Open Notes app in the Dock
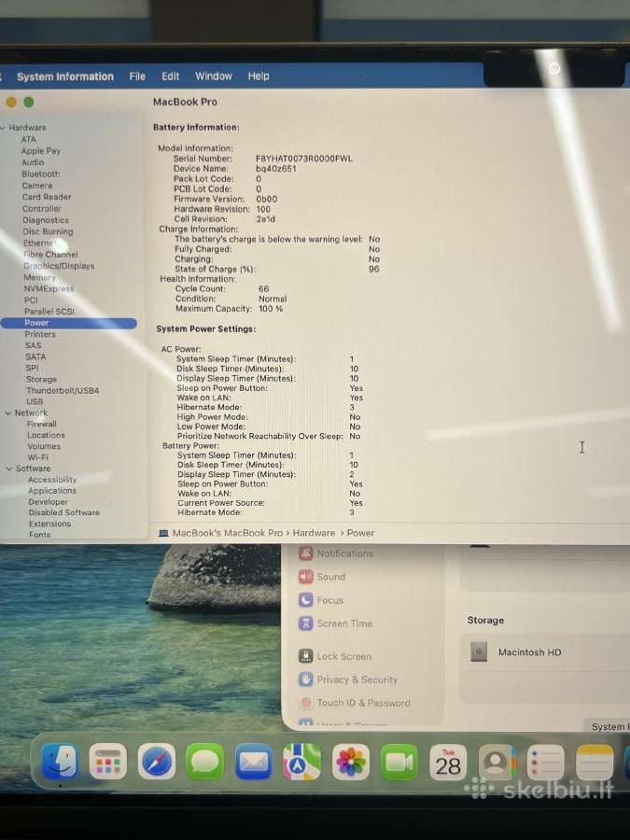Viewport: 630px width, 840px height. (x=595, y=762)
